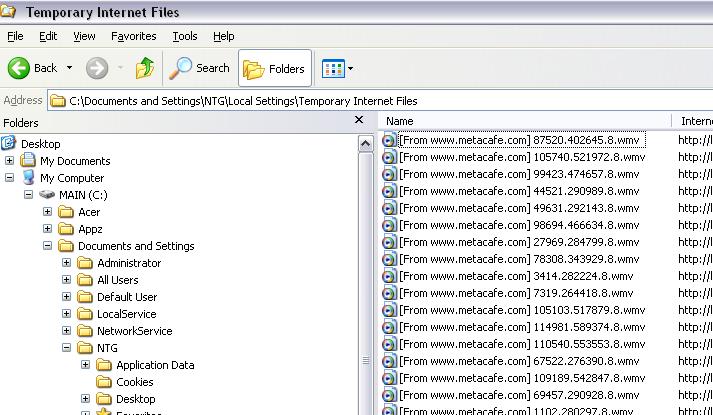Image resolution: width=713 pixels, height=415 pixels.
Task: Expand the NetworkService folder node
Action: coord(66,330)
